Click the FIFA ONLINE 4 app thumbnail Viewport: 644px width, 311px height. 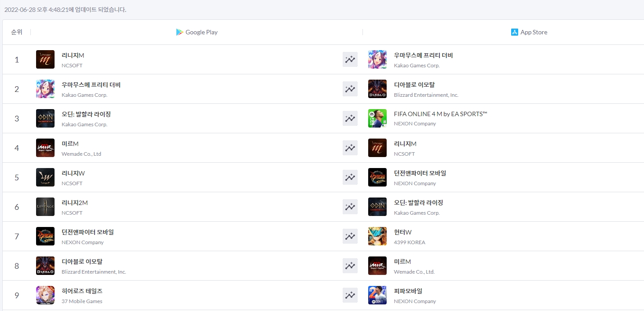[377, 118]
